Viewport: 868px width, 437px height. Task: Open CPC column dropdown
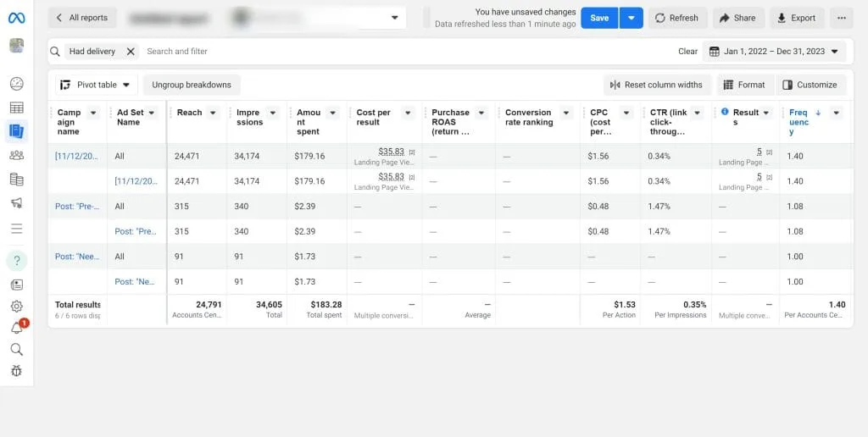626,113
